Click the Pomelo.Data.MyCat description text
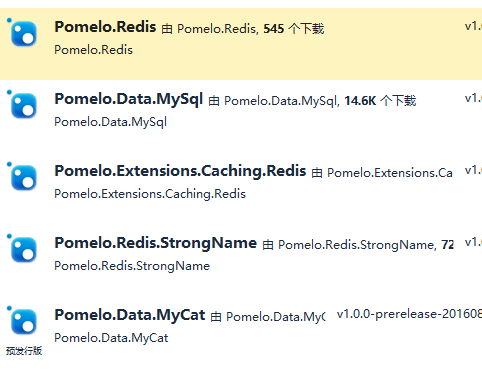This screenshot has height=375, width=482. click(111, 338)
